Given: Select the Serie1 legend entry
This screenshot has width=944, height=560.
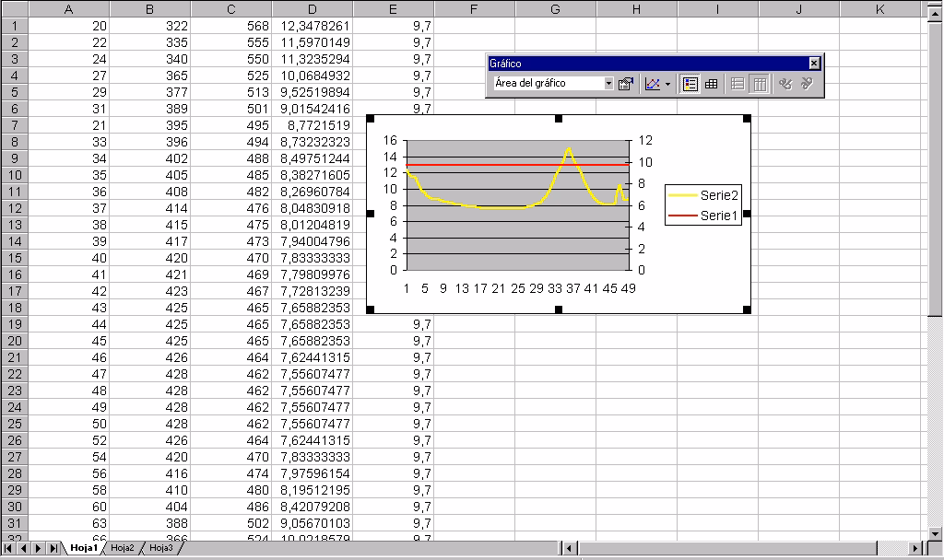Looking at the screenshot, I should click(720, 216).
